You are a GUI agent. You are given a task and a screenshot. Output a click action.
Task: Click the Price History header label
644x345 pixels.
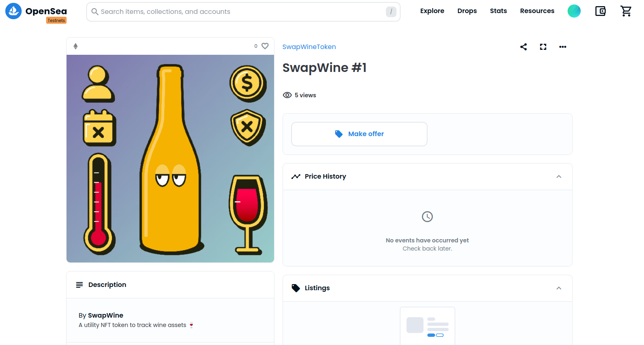325,177
